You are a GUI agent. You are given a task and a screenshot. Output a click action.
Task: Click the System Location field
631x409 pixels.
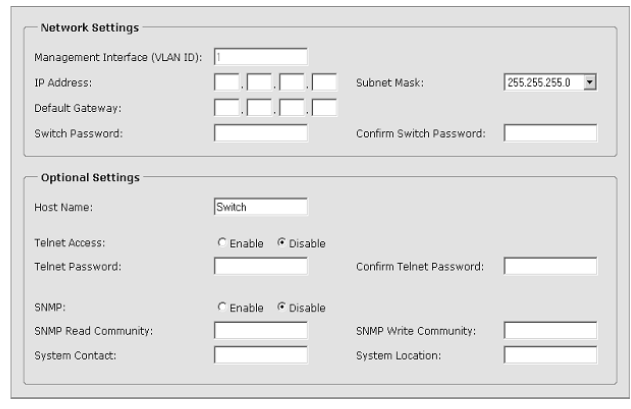(549, 354)
